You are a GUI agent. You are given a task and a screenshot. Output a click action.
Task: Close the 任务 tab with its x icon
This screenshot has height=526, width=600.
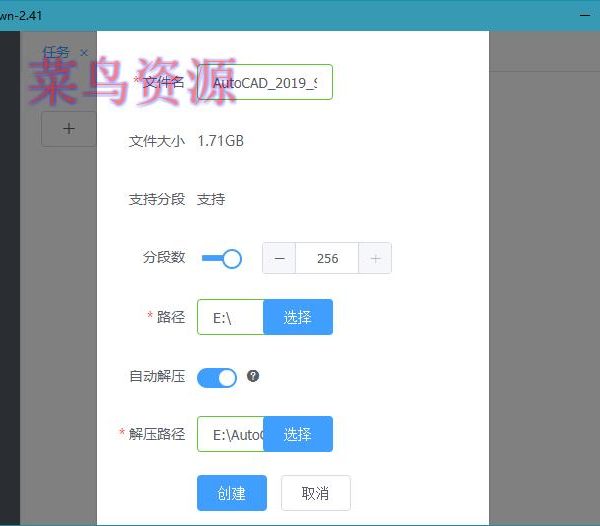[x=84, y=52]
